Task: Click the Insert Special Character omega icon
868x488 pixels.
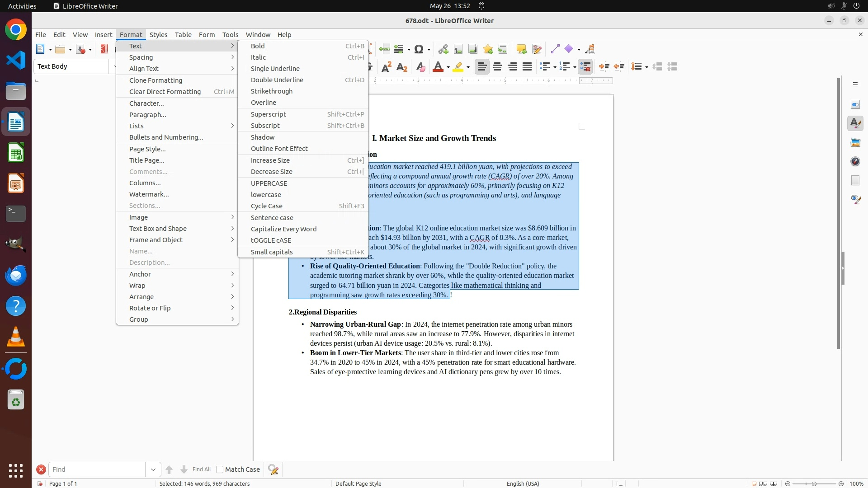Action: (419, 49)
